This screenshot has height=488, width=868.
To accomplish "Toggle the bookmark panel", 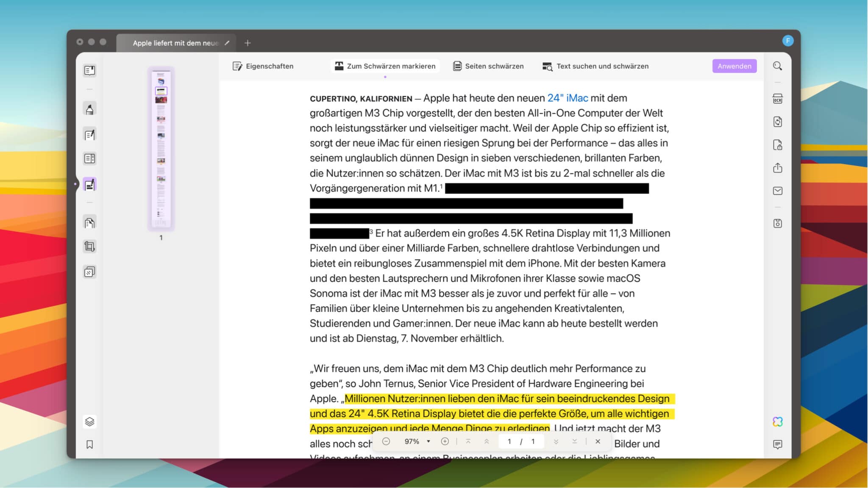I will coord(89,444).
